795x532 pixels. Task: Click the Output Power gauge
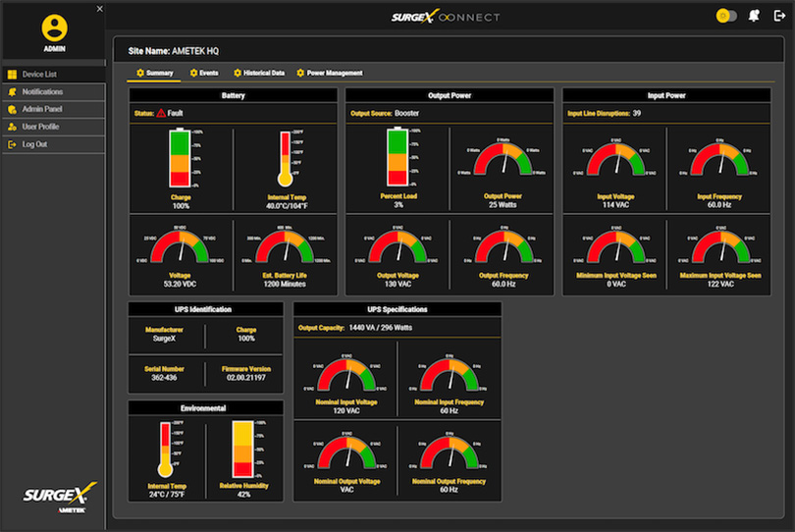[503, 159]
